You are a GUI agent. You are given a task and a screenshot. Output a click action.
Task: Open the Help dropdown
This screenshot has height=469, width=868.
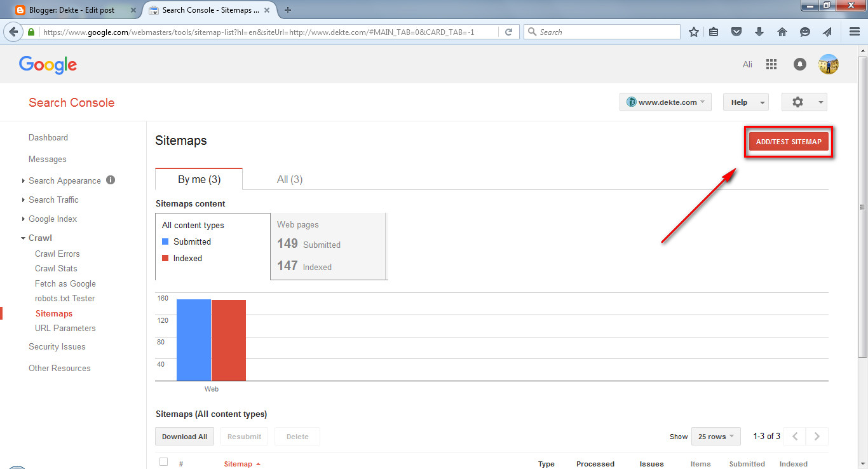(x=746, y=102)
